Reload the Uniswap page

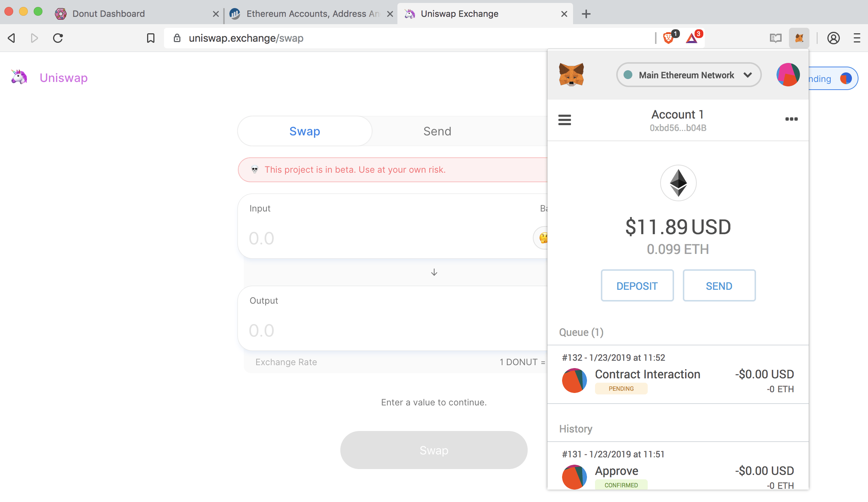pyautogui.click(x=58, y=38)
